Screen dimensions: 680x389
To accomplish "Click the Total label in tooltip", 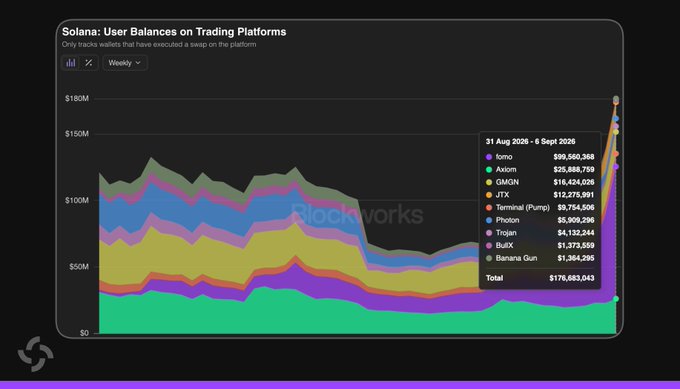I will 494,278.
